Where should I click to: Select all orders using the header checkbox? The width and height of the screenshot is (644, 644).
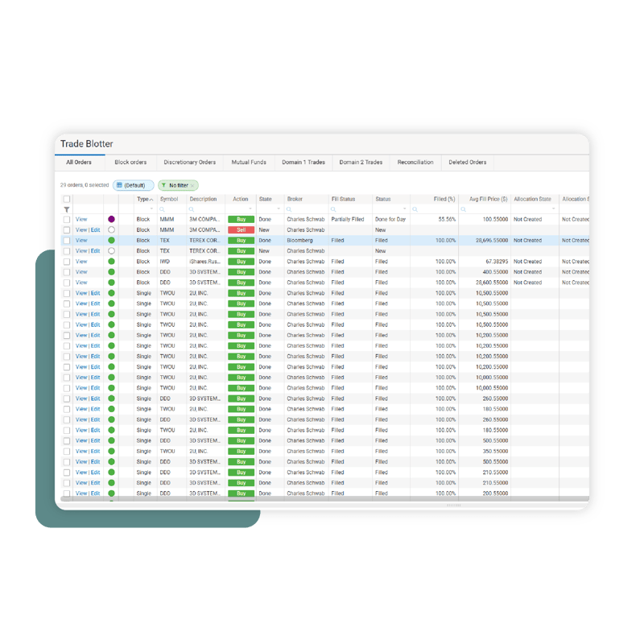(x=65, y=198)
